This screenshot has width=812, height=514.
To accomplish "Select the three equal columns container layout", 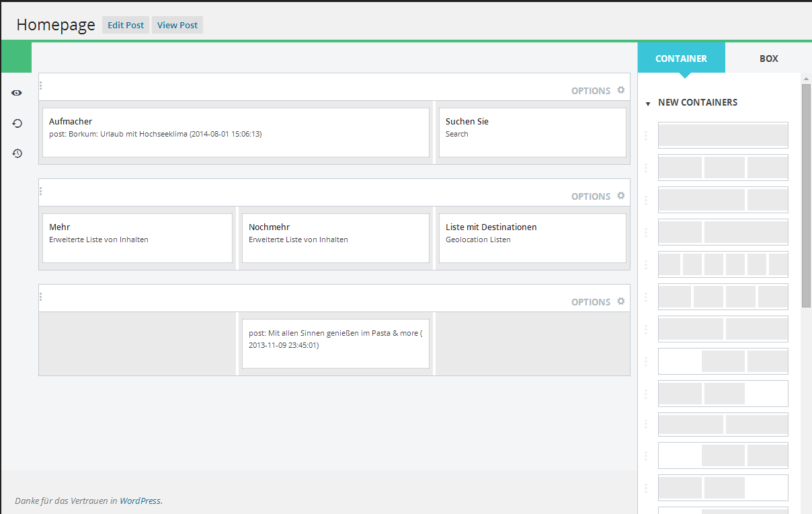I will click(x=723, y=168).
